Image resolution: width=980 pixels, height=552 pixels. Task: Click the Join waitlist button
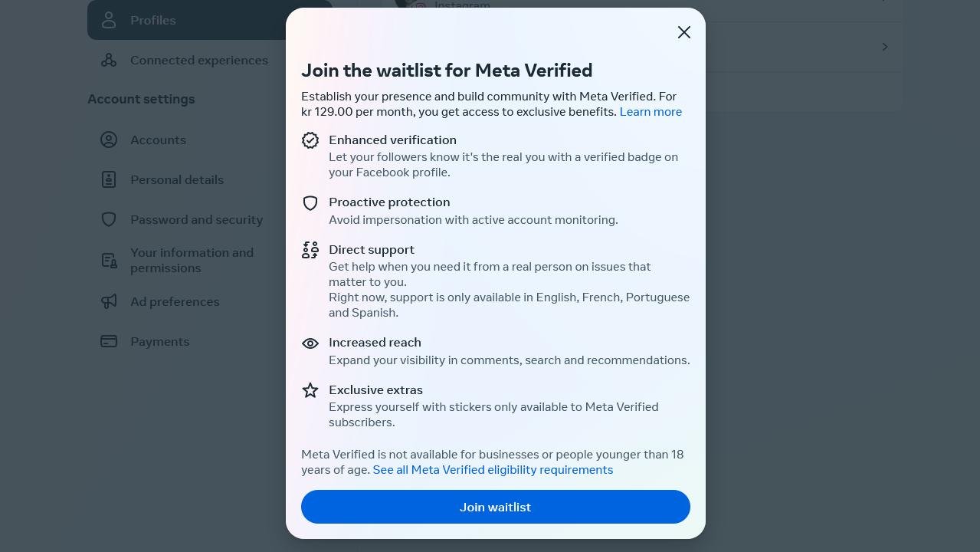(496, 507)
